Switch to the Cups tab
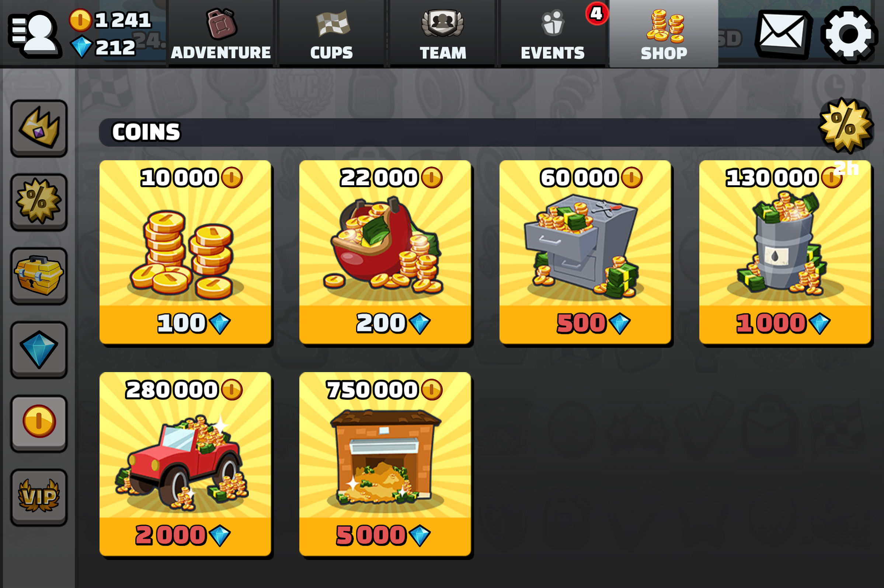 click(332, 34)
